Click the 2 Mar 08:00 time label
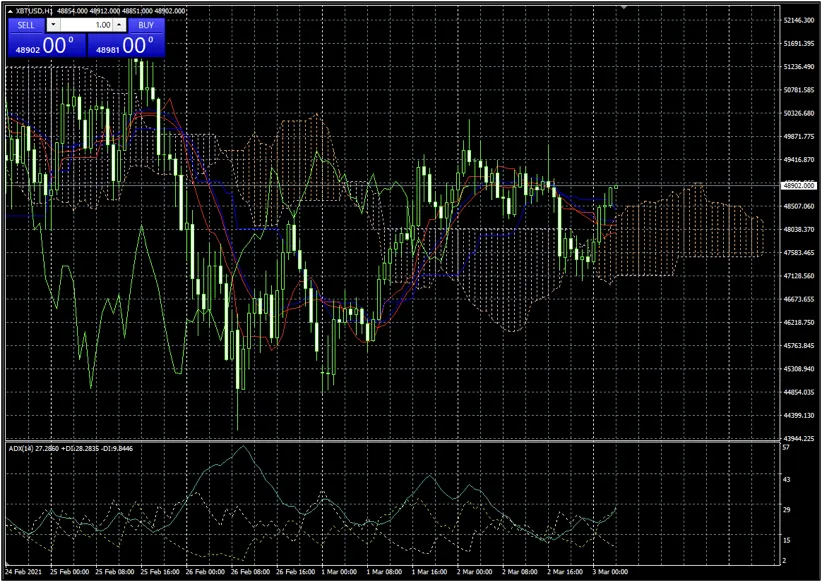 coord(520,572)
